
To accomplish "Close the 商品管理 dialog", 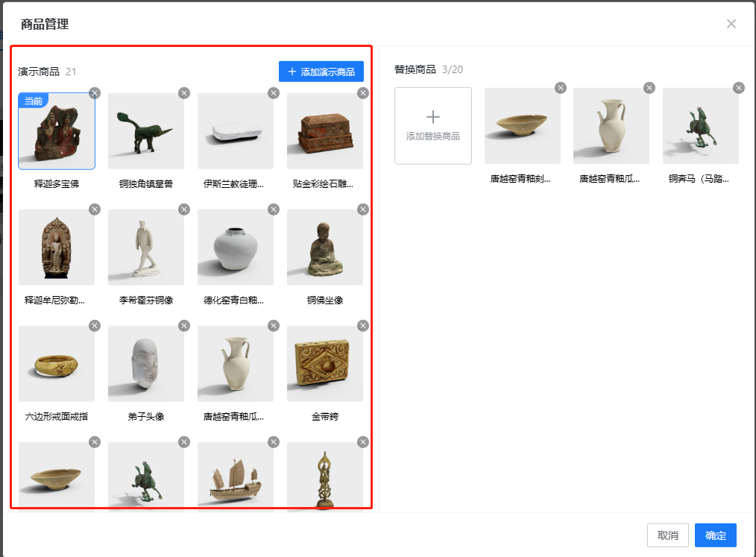I will pos(731,24).
